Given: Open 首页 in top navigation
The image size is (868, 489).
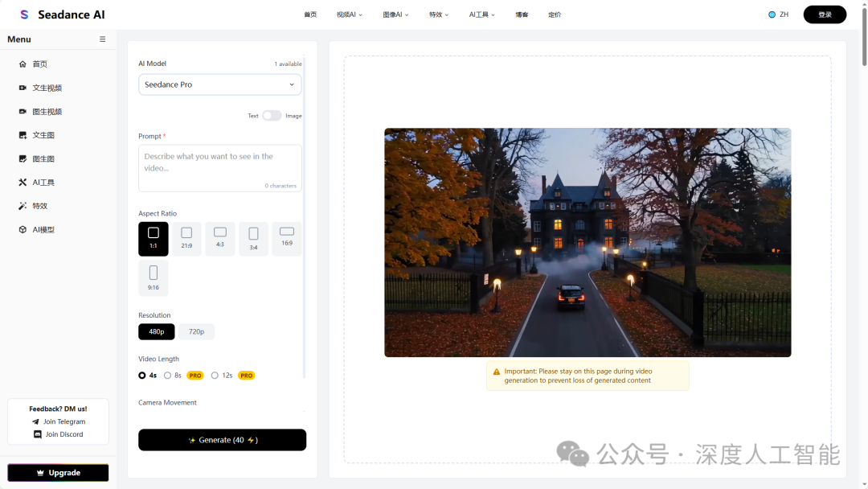Looking at the screenshot, I should pyautogui.click(x=310, y=15).
